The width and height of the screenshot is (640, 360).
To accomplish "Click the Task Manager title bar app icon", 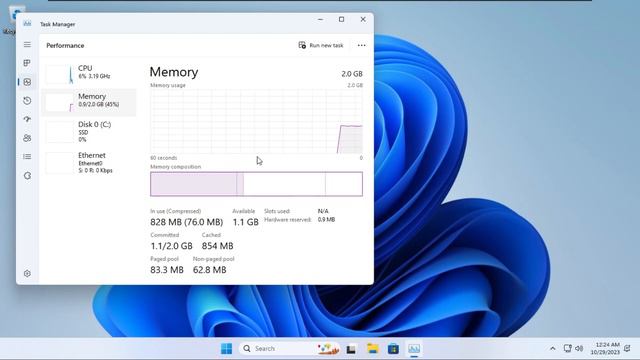I will click(x=27, y=24).
